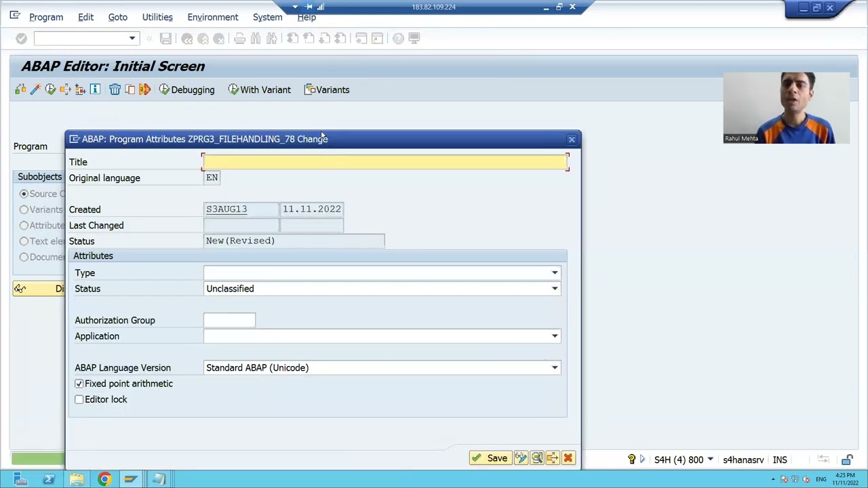Open the Program menu
The image size is (868, 488).
[x=46, y=17]
